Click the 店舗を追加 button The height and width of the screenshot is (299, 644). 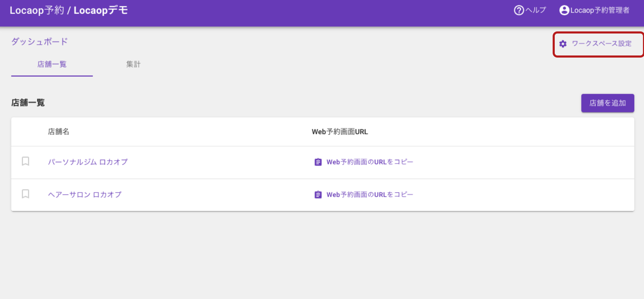607,103
